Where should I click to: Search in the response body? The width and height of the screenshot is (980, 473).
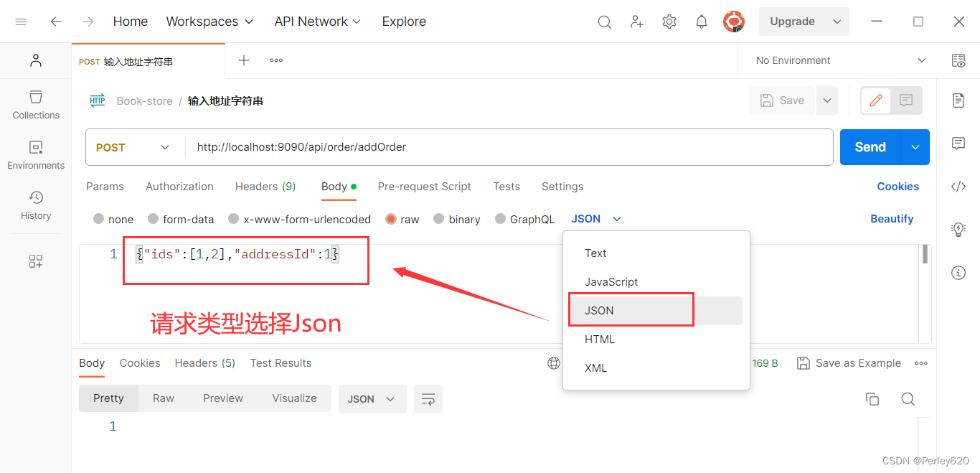pyautogui.click(x=908, y=399)
